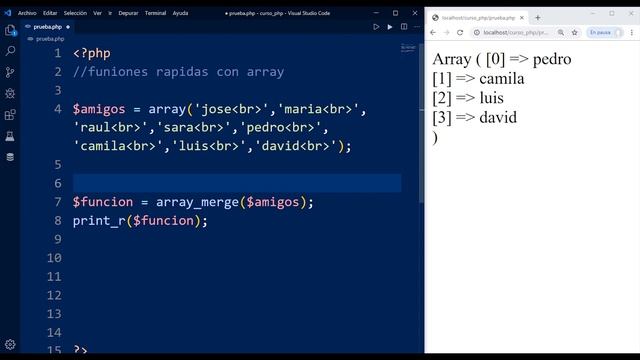
Task: Click the [3] => david output line
Action: 474,118
